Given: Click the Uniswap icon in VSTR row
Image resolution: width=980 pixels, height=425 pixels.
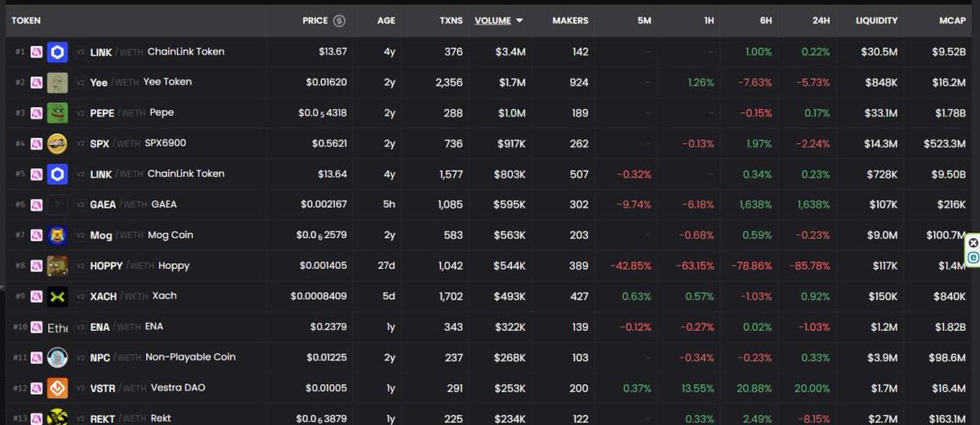Looking at the screenshot, I should point(36,388).
